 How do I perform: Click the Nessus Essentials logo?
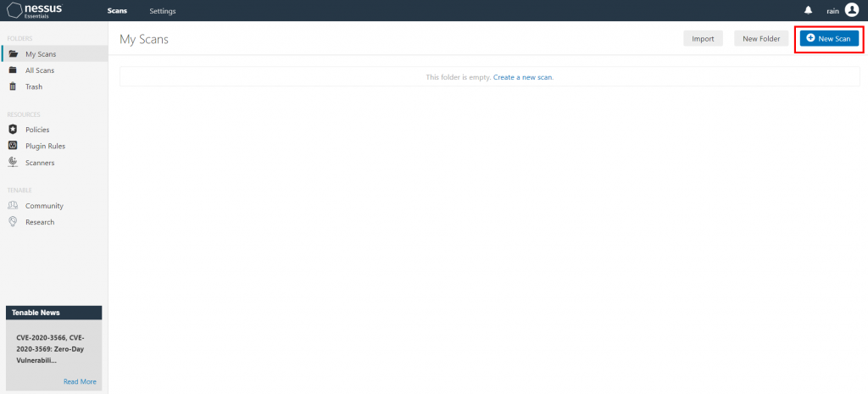34,10
